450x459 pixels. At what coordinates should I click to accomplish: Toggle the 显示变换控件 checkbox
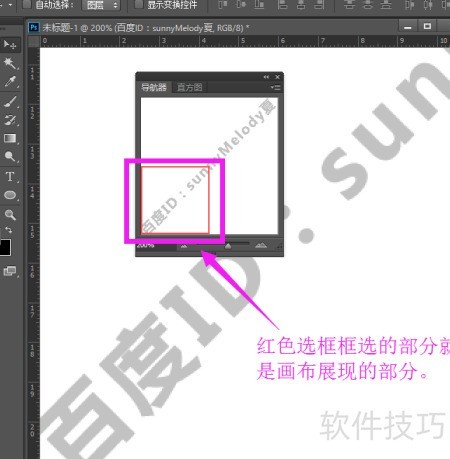tap(139, 4)
